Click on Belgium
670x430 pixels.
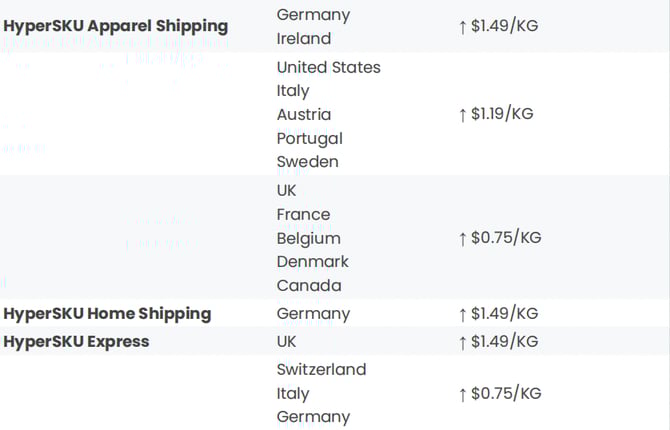[x=308, y=238]
